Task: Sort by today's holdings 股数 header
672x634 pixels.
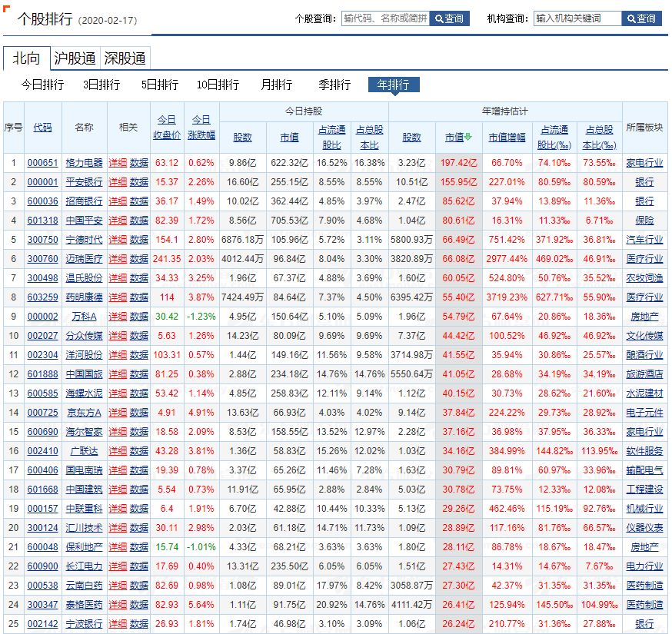Action: pyautogui.click(x=242, y=137)
